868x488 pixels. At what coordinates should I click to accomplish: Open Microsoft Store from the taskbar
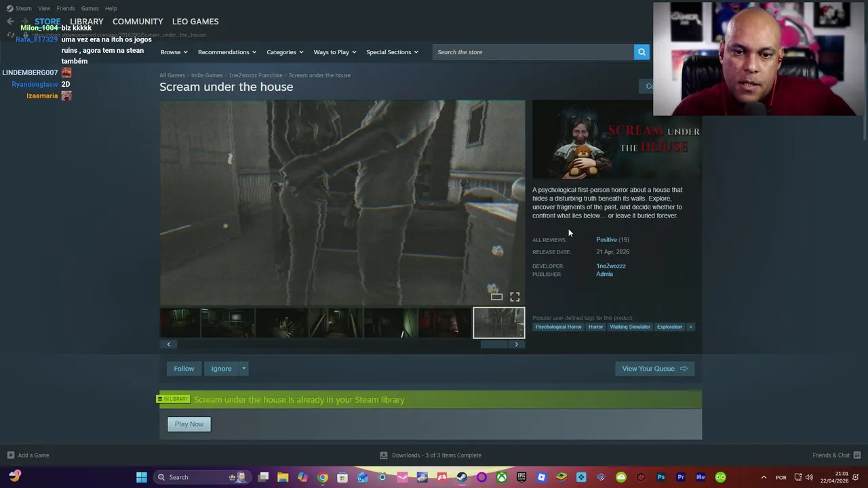[342, 477]
